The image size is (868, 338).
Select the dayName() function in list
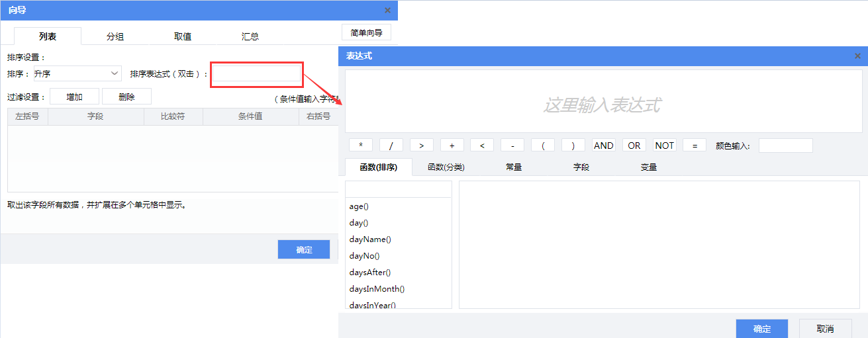(370, 239)
